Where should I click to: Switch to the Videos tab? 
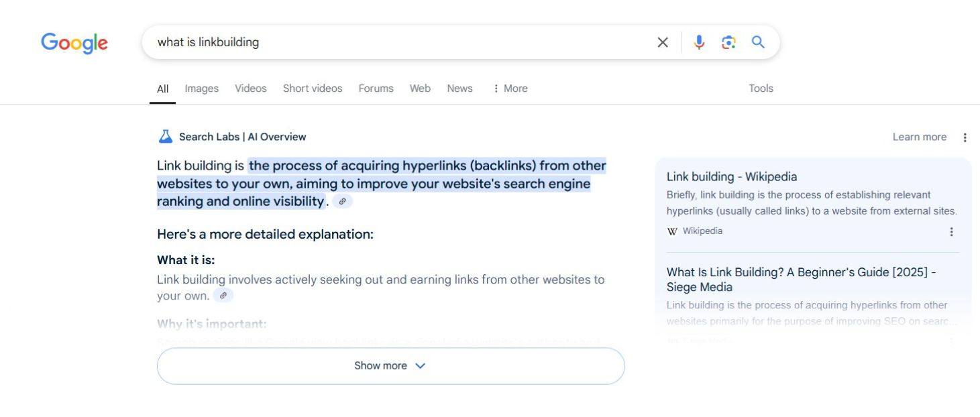click(251, 88)
